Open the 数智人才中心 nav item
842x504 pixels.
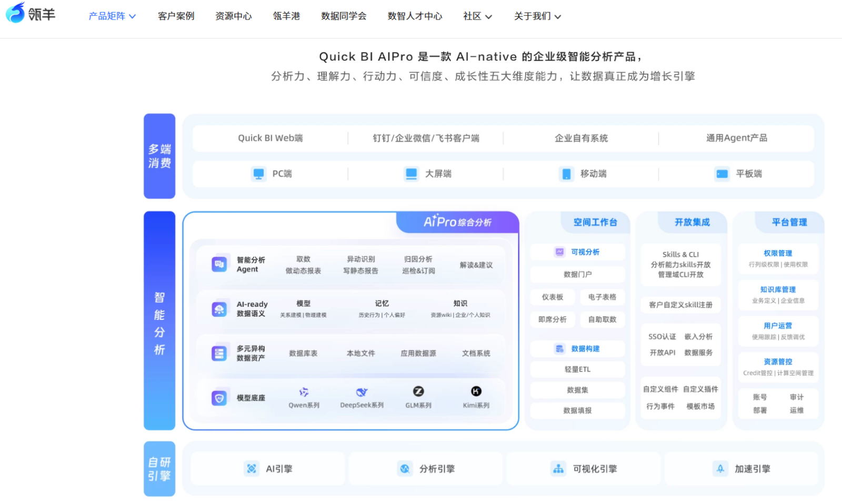415,16
